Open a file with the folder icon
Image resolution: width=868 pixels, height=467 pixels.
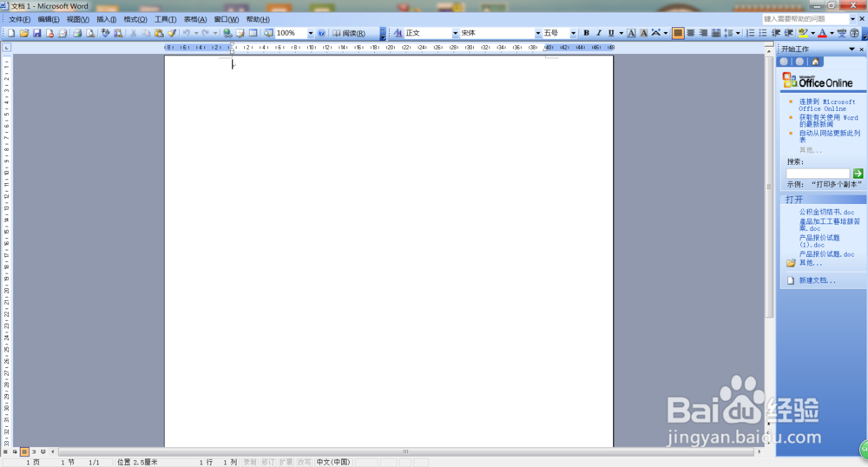(x=23, y=33)
